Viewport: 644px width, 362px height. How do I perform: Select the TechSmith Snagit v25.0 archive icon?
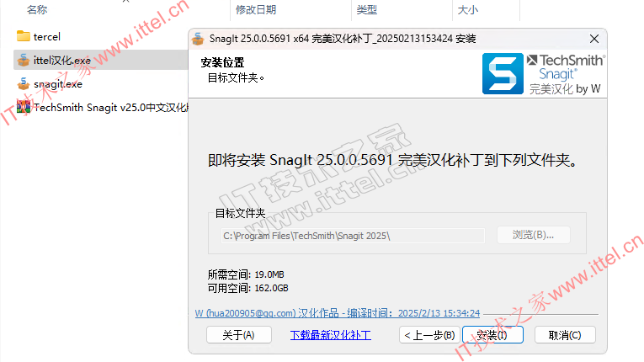[x=24, y=107]
